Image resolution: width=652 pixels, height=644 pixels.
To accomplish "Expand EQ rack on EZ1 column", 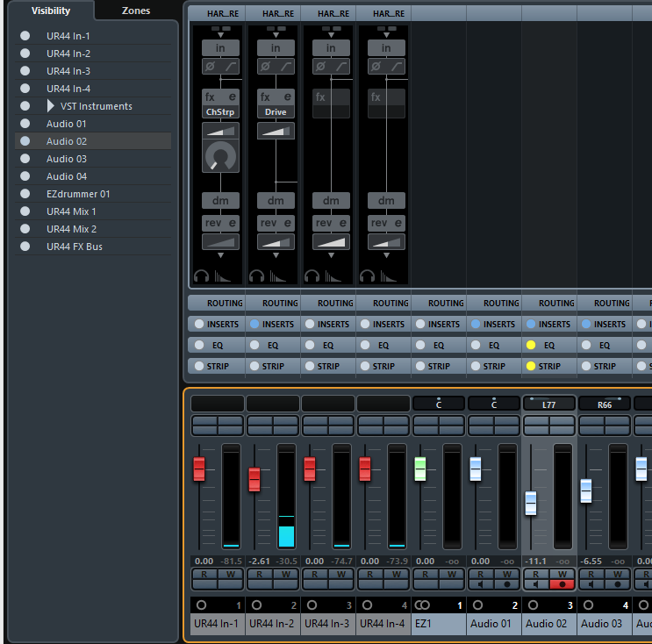I will pos(439,345).
